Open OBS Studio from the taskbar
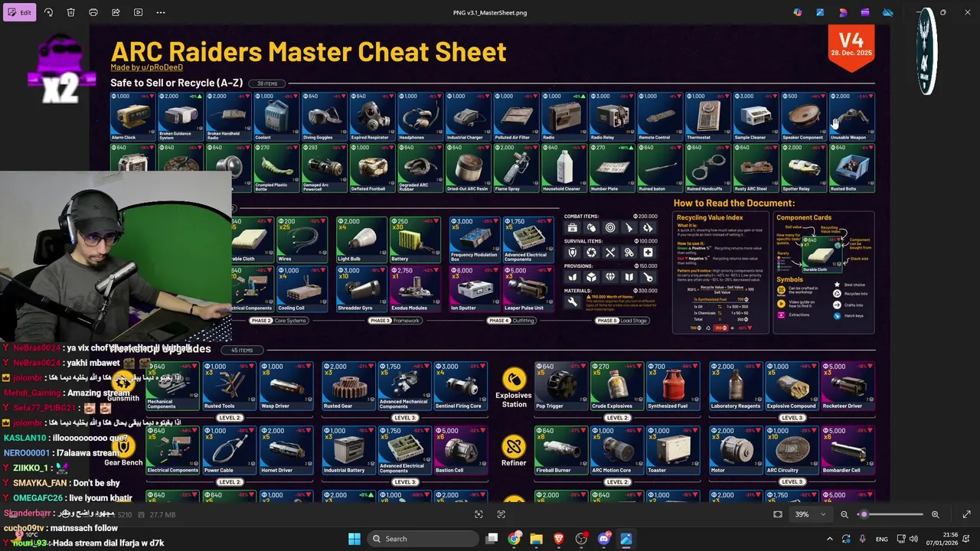This screenshot has height=551, width=980. (581, 539)
